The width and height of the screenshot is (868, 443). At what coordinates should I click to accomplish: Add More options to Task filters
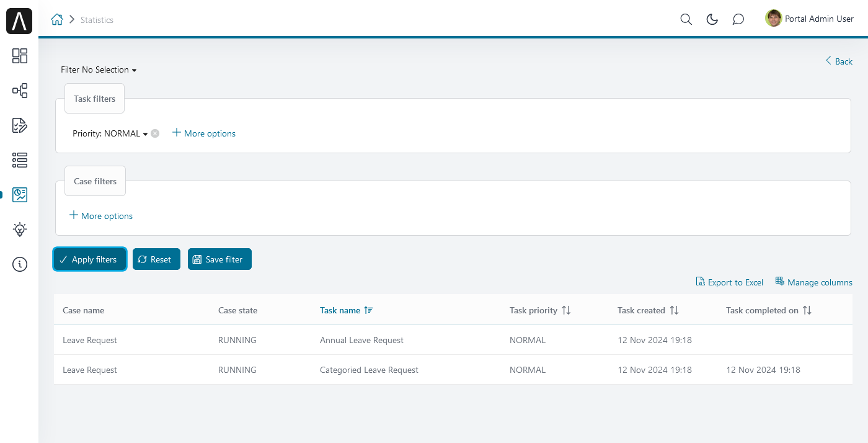(203, 133)
